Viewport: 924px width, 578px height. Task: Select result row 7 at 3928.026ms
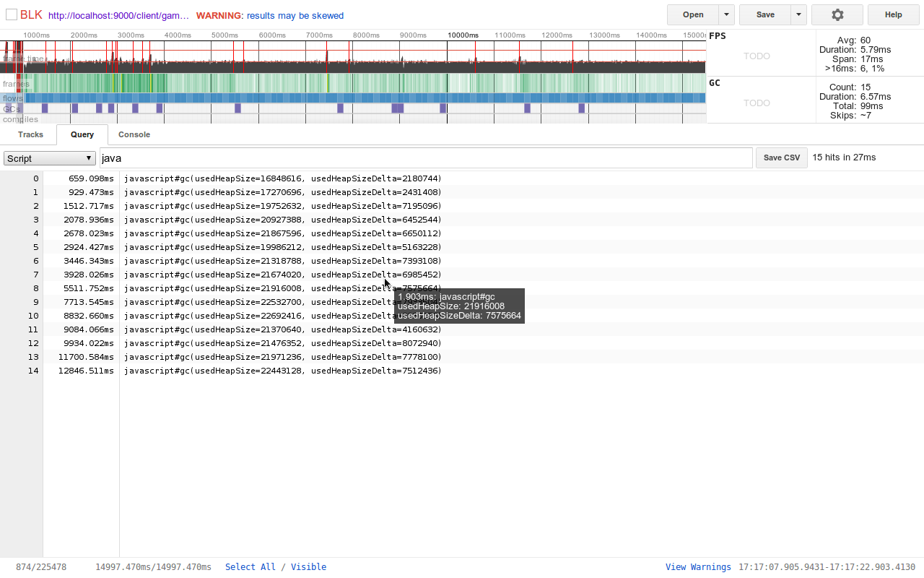[x=462, y=275]
